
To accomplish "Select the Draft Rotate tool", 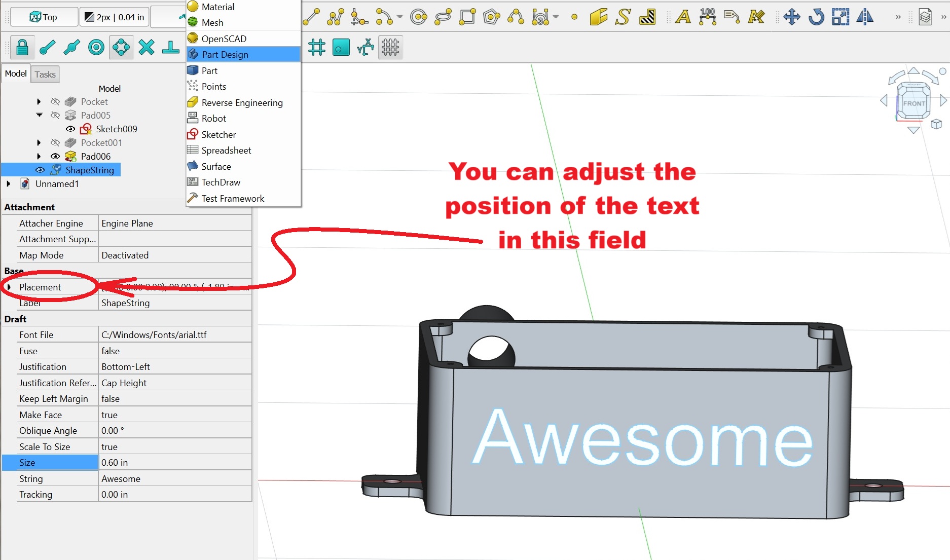I will point(816,17).
